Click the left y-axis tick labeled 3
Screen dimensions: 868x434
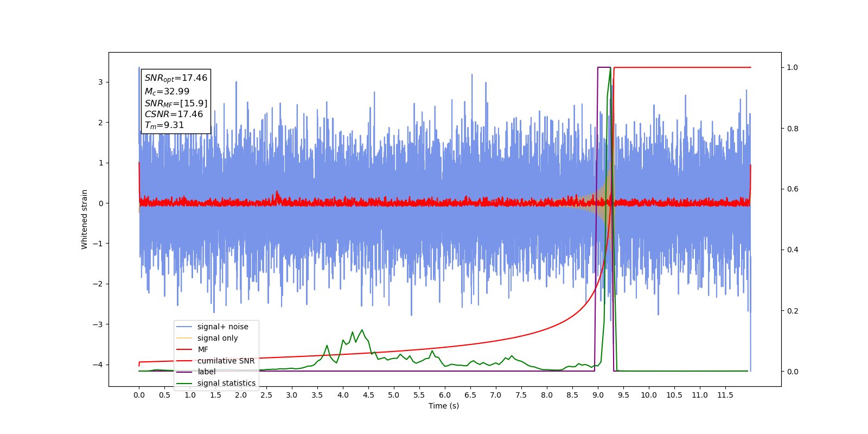tap(100, 82)
